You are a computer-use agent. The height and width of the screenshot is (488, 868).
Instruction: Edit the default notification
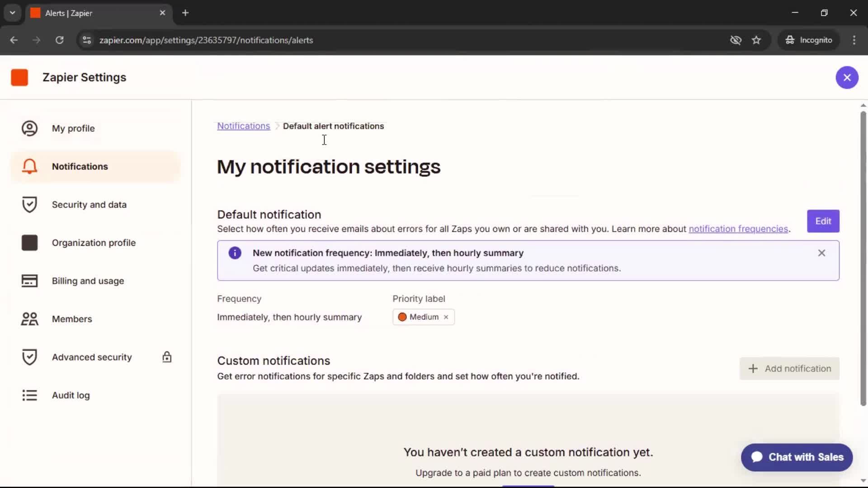823,221
